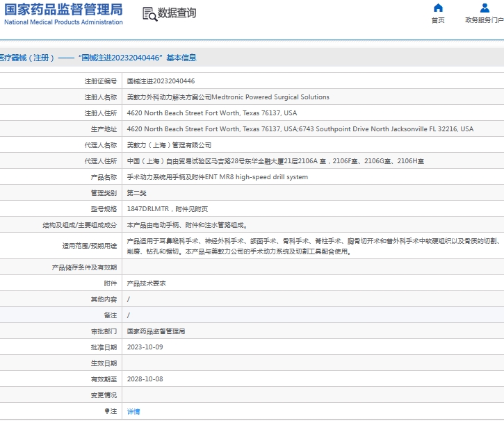504x423 pixels.
Task: Select the 产品技术要求 attachment value
Action: click(x=146, y=283)
